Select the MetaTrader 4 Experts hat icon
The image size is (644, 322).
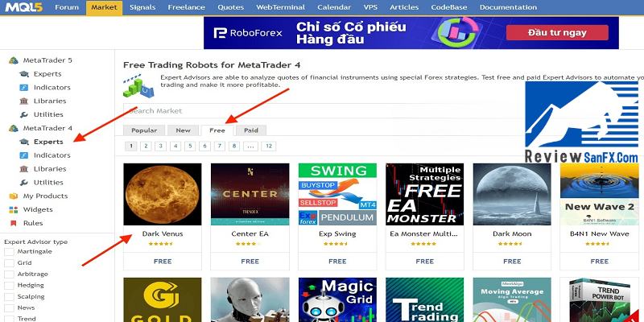point(24,142)
